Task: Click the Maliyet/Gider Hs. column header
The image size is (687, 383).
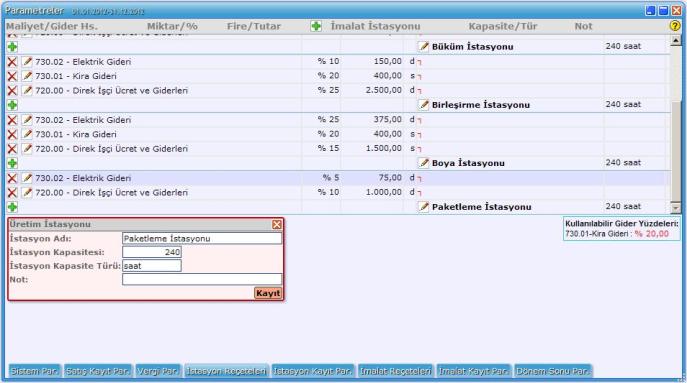Action: click(x=52, y=26)
